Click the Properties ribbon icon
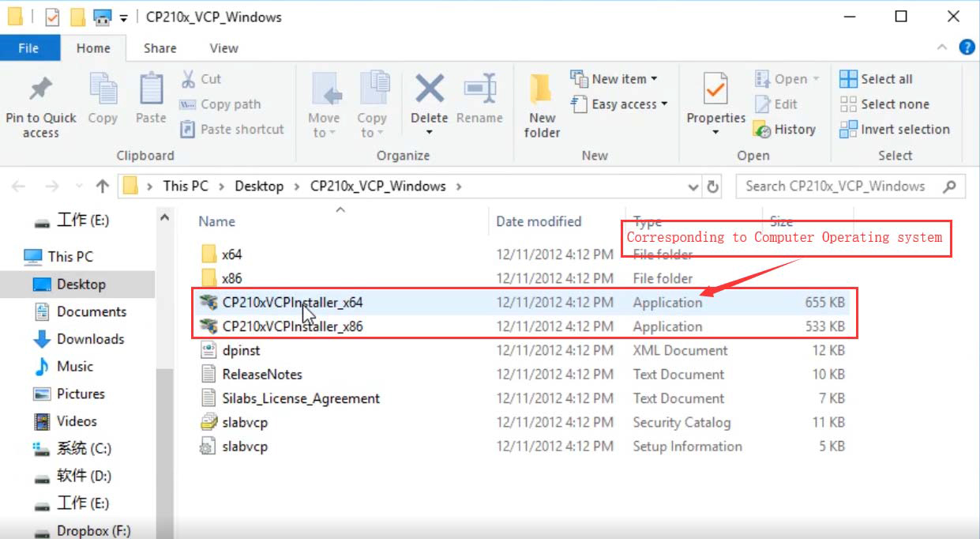The width and height of the screenshot is (980, 539). point(716,89)
